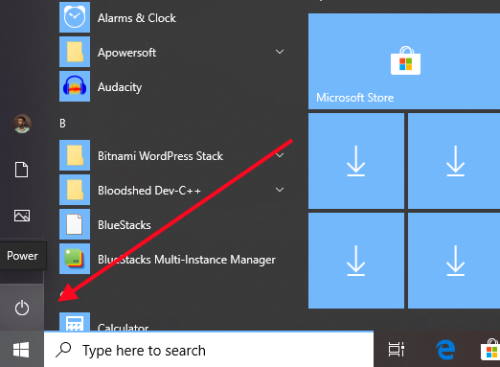Launch Audacity via its headphones icon

point(75,87)
